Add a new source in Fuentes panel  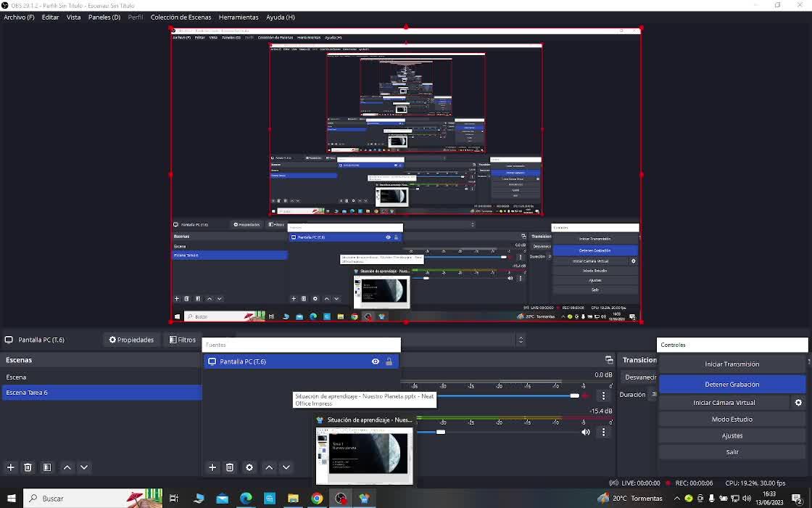click(x=212, y=467)
